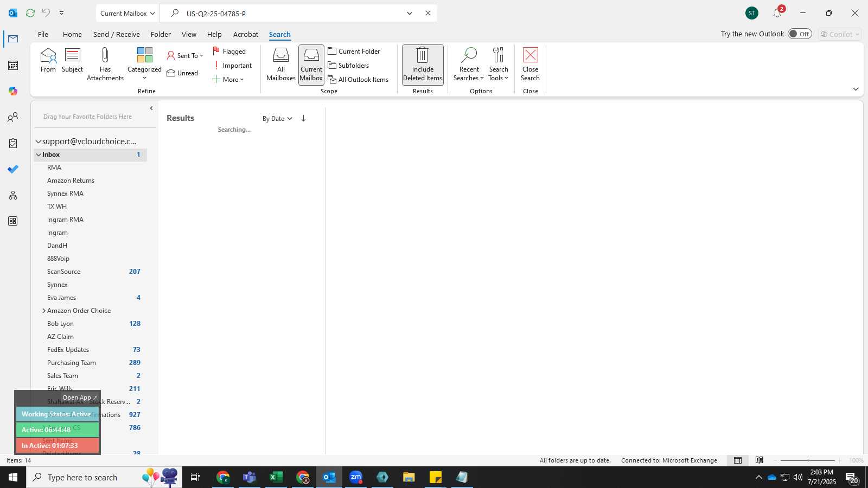The width and height of the screenshot is (868, 488).
Task: Collapse the ribbon with the chevron
Action: click(856, 89)
